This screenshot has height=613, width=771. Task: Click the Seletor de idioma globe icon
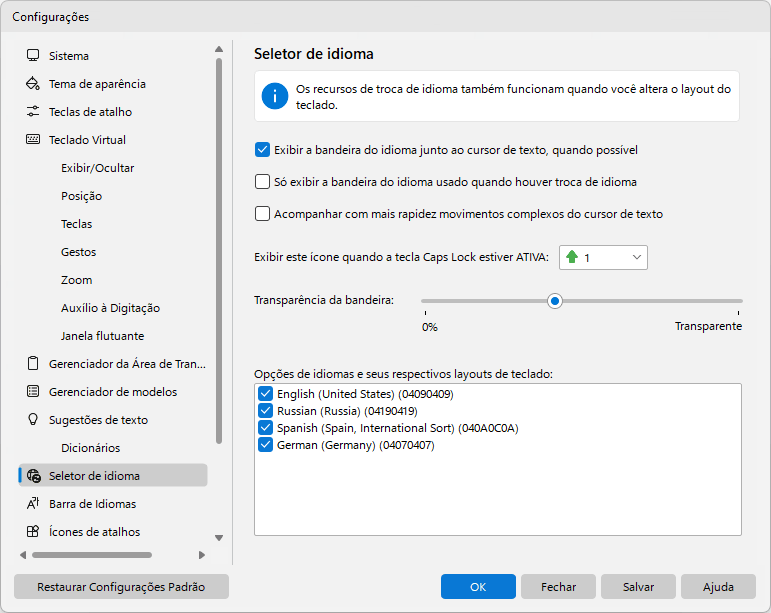[33, 476]
